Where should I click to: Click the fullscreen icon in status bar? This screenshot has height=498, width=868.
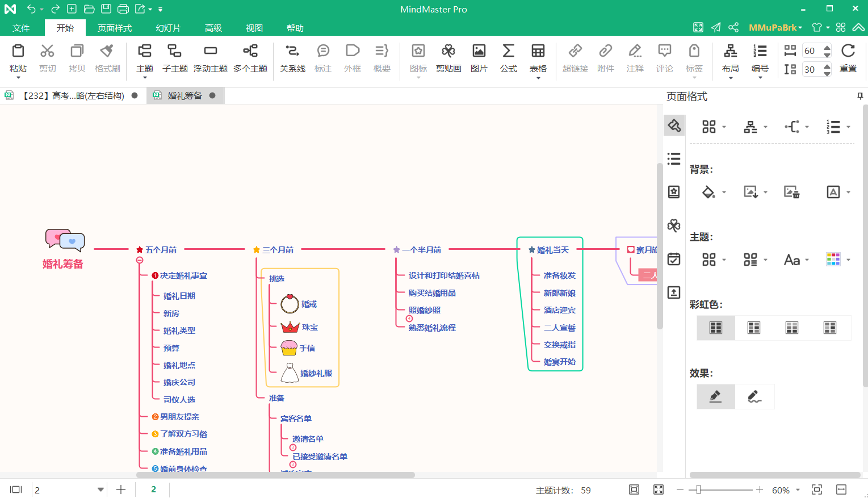659,489
